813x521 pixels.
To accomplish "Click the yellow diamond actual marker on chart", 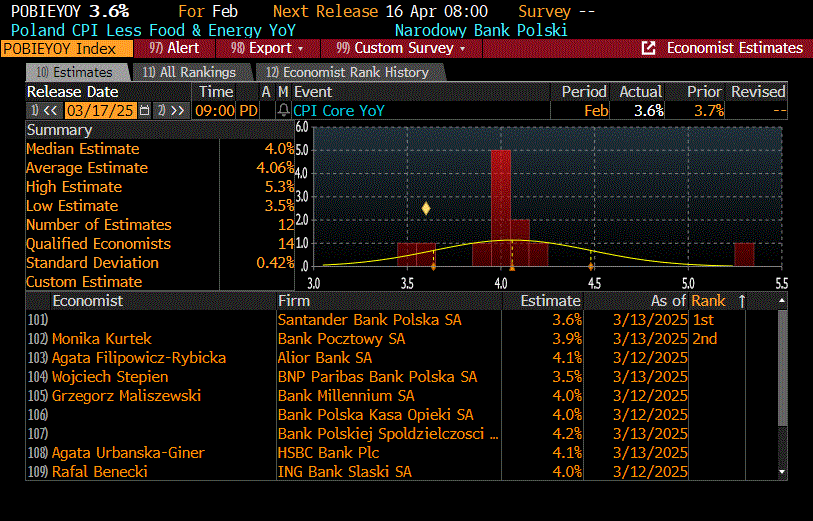I will tap(426, 208).
